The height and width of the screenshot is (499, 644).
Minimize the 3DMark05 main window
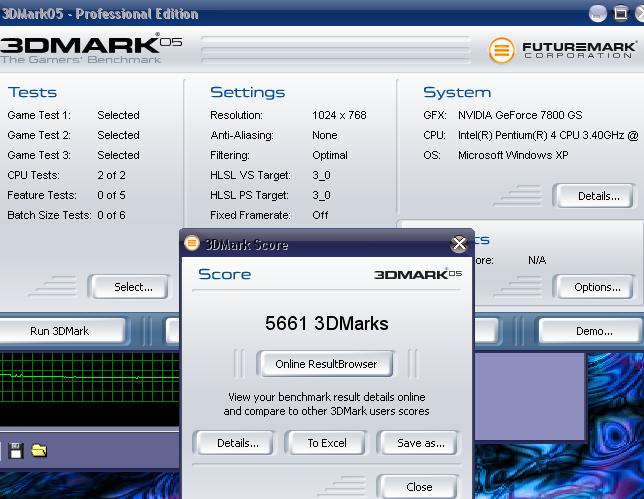pyautogui.click(x=599, y=13)
